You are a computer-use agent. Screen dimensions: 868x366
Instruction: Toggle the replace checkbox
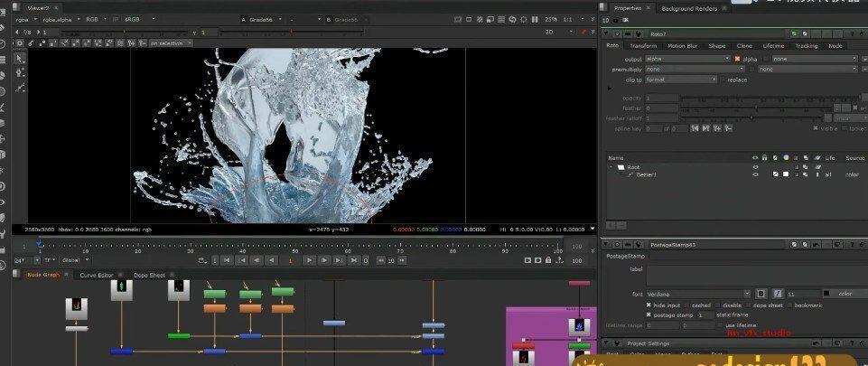pos(722,80)
